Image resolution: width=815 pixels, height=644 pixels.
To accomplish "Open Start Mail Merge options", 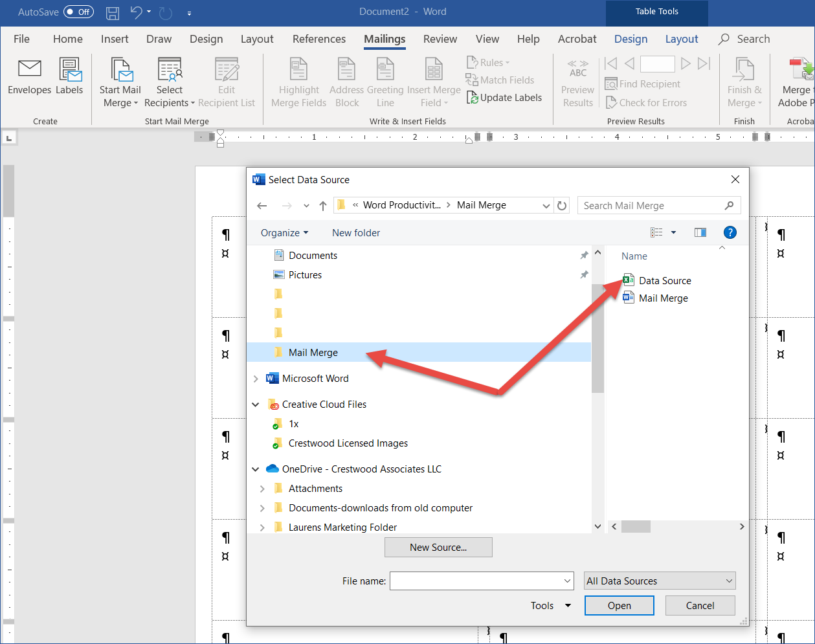I will pos(120,83).
